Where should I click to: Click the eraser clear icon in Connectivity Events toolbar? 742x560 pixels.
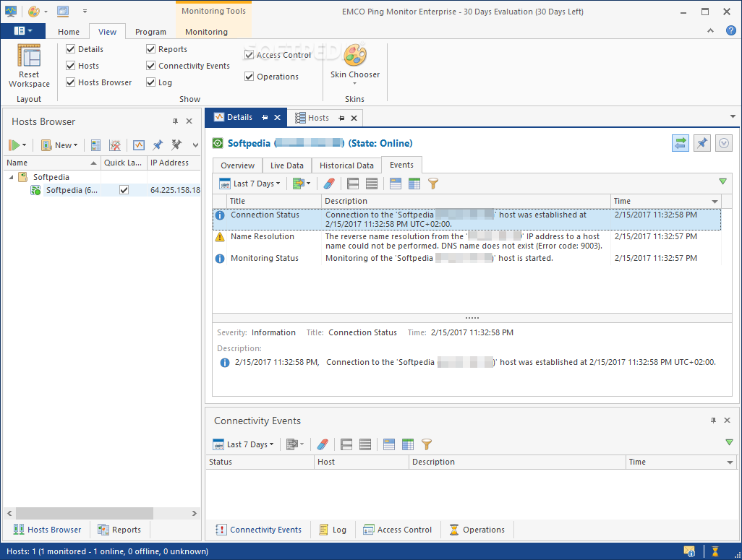click(323, 444)
